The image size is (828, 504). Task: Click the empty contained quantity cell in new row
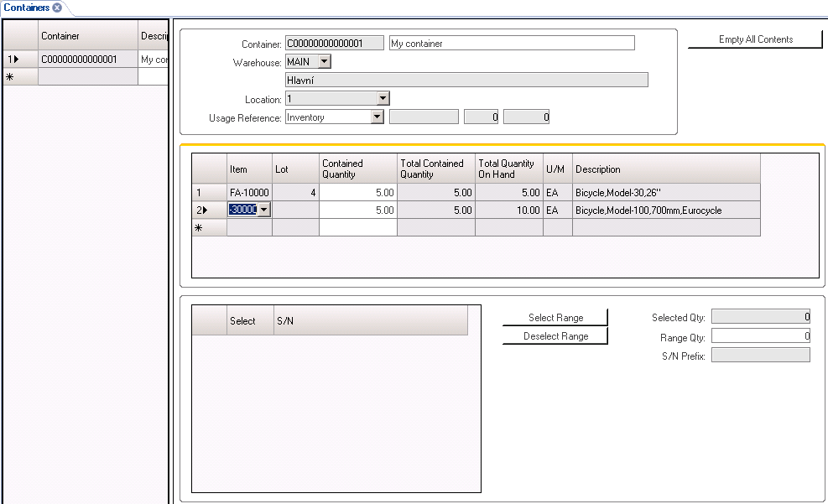[358, 227]
